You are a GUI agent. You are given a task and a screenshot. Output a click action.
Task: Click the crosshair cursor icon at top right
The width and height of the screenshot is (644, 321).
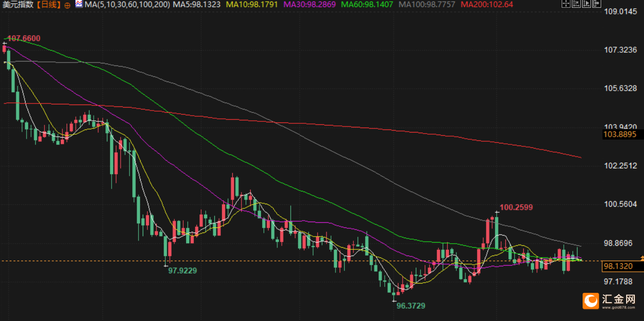[x=566, y=4]
